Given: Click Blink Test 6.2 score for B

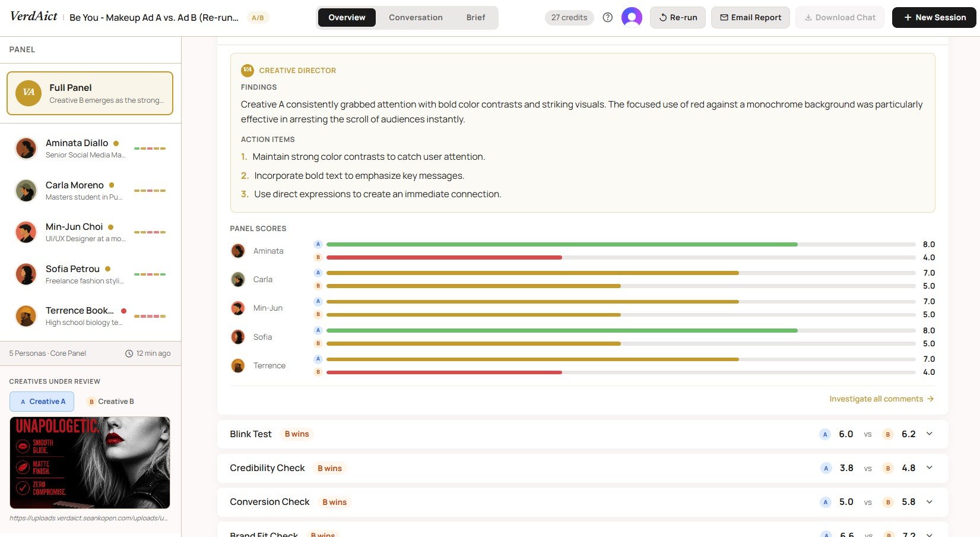Looking at the screenshot, I should [x=908, y=434].
